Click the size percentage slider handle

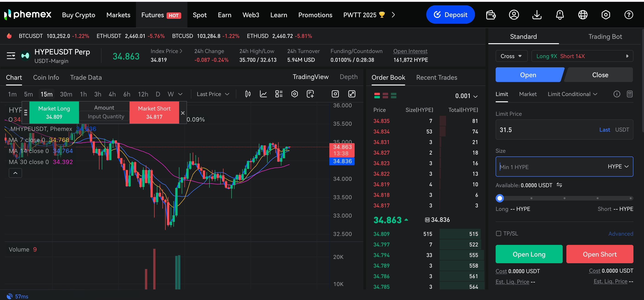point(500,198)
